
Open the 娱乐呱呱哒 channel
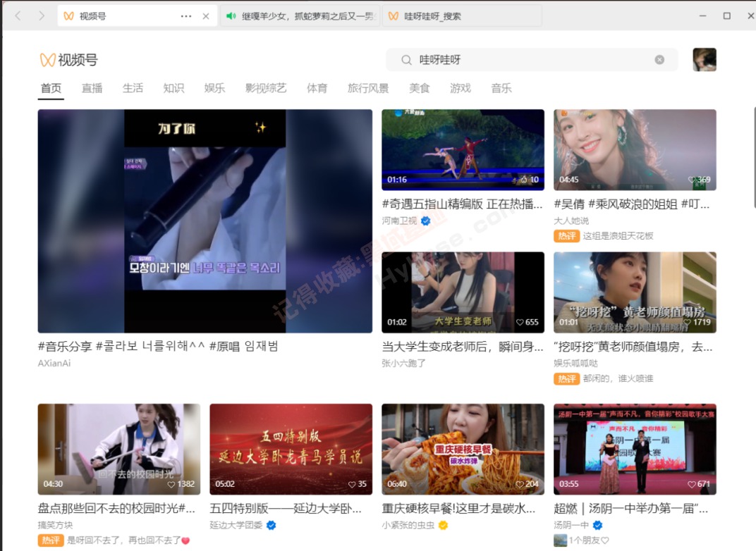coord(575,363)
